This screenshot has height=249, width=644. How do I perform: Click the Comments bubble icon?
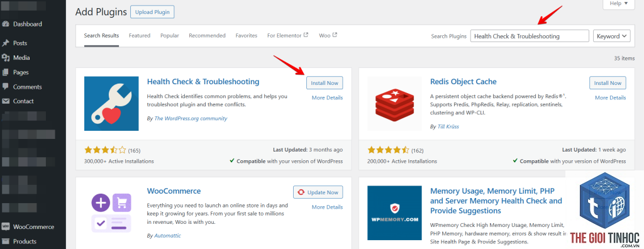5,87
